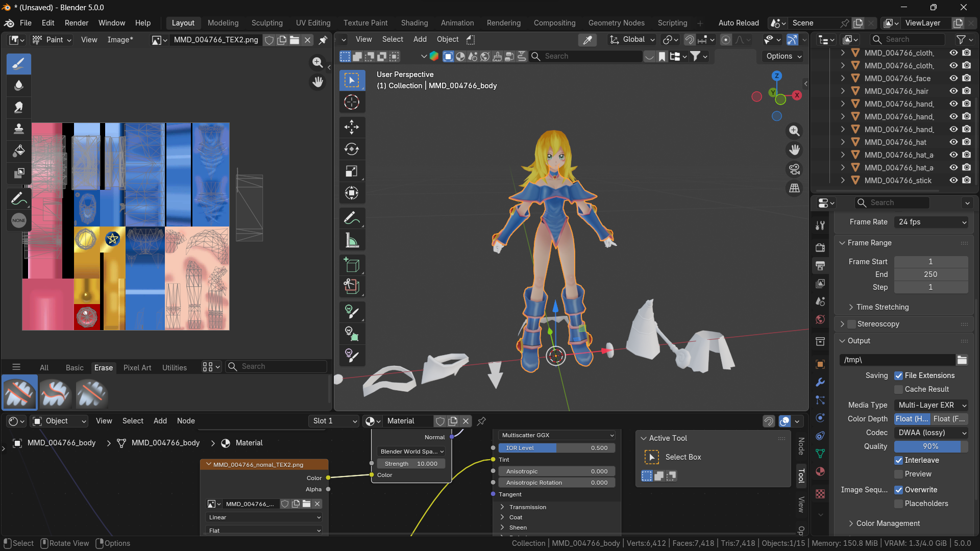This screenshot has height=551, width=980.
Task: Open the Modifiers wrench properties tab
Action: [820, 382]
